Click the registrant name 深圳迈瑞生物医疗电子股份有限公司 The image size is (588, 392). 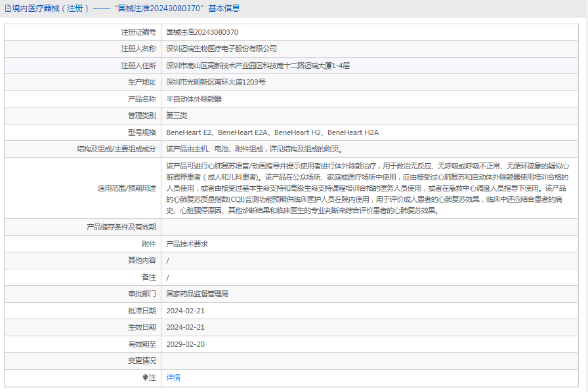point(221,49)
